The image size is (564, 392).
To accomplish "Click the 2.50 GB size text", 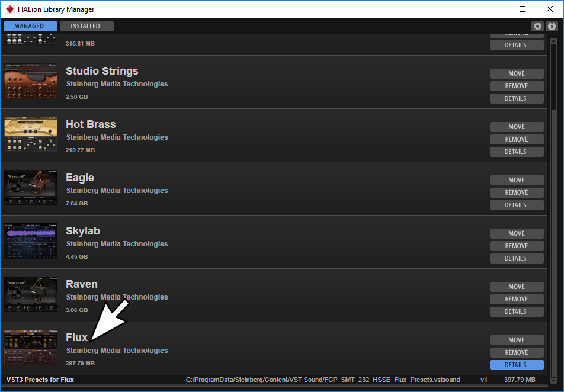I will coord(76,97).
